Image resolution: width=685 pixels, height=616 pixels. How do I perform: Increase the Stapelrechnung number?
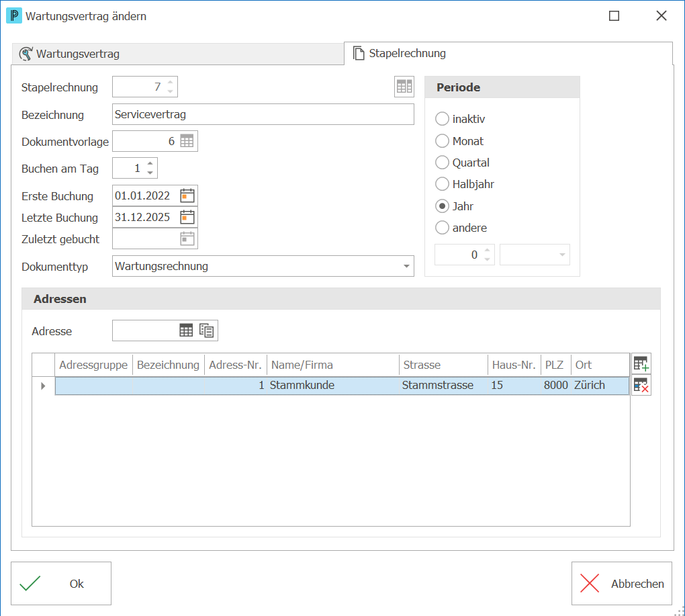(x=171, y=82)
